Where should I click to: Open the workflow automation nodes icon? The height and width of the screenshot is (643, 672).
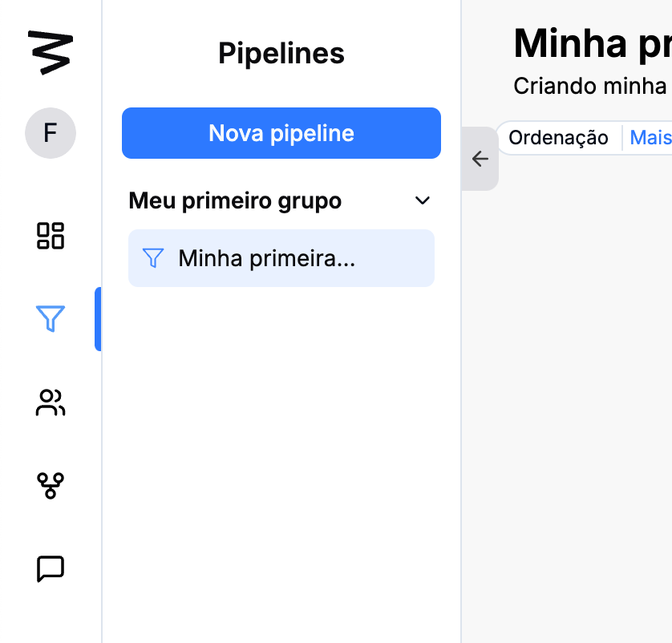(51, 485)
